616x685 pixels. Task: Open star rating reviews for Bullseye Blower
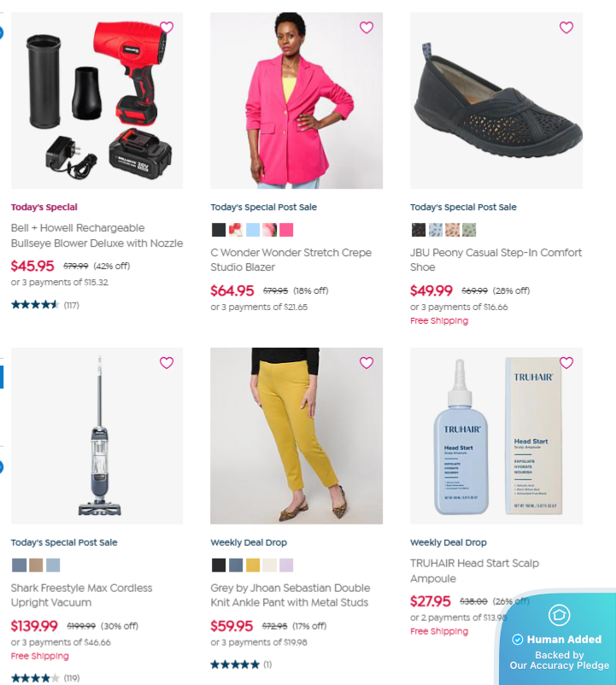(45, 305)
